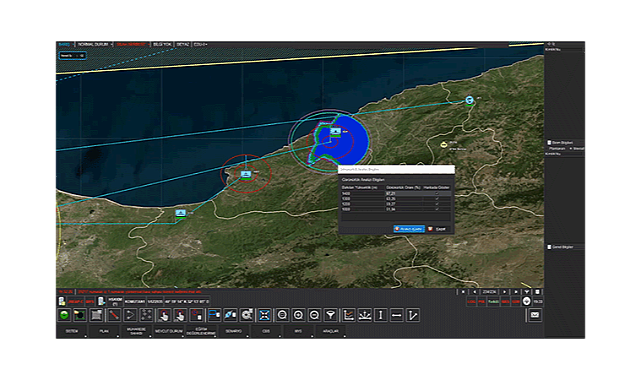Open the PLAN menu

coord(104,331)
